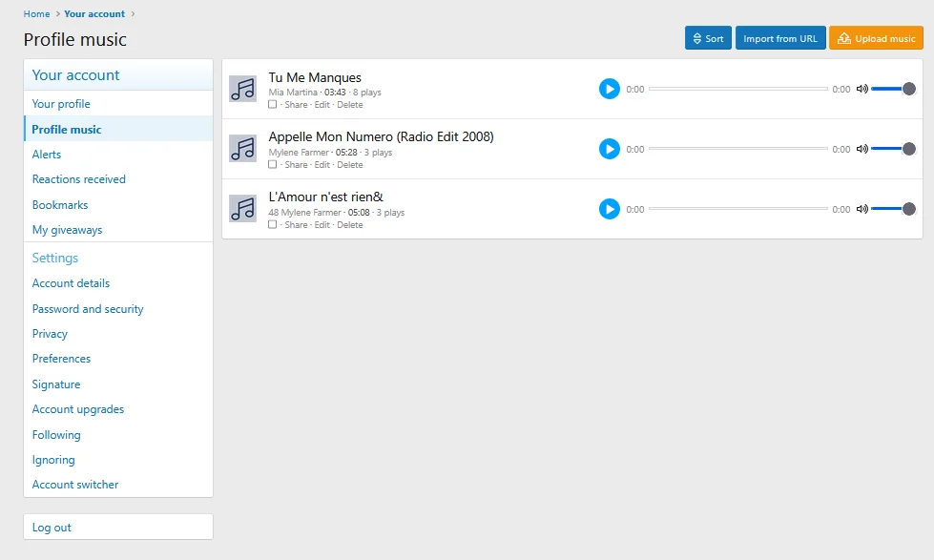Open Reactions received page
This screenshot has width=934, height=560.
pos(118,179)
